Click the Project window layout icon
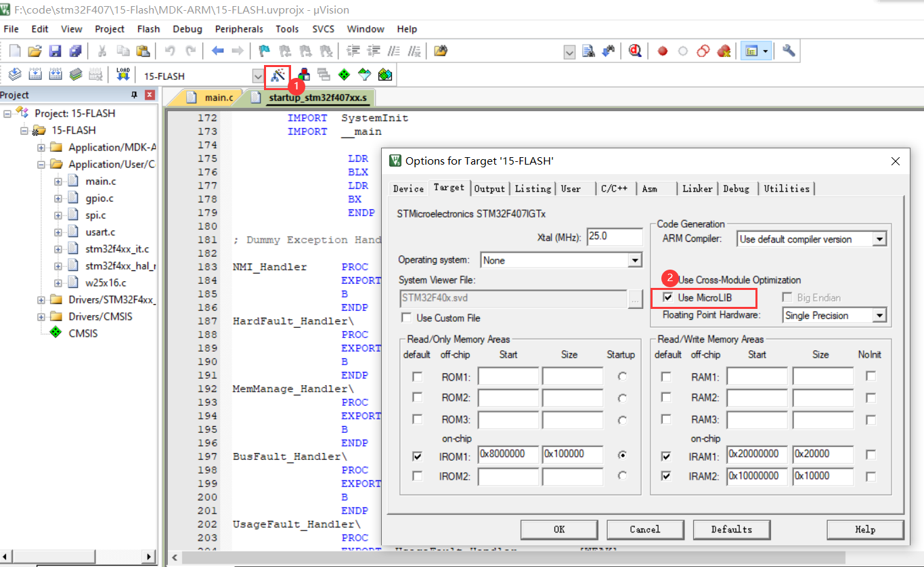This screenshot has width=924, height=567. 751,51
